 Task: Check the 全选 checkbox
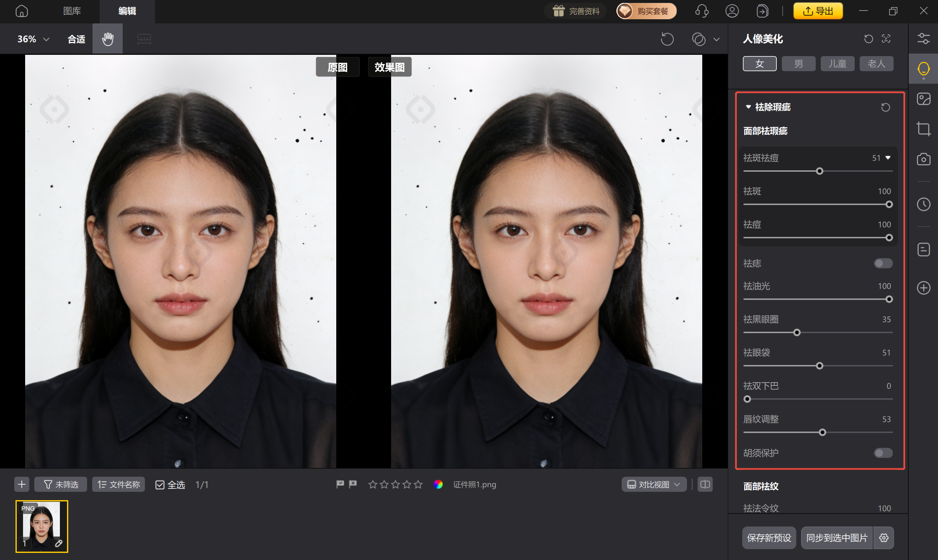(x=160, y=485)
